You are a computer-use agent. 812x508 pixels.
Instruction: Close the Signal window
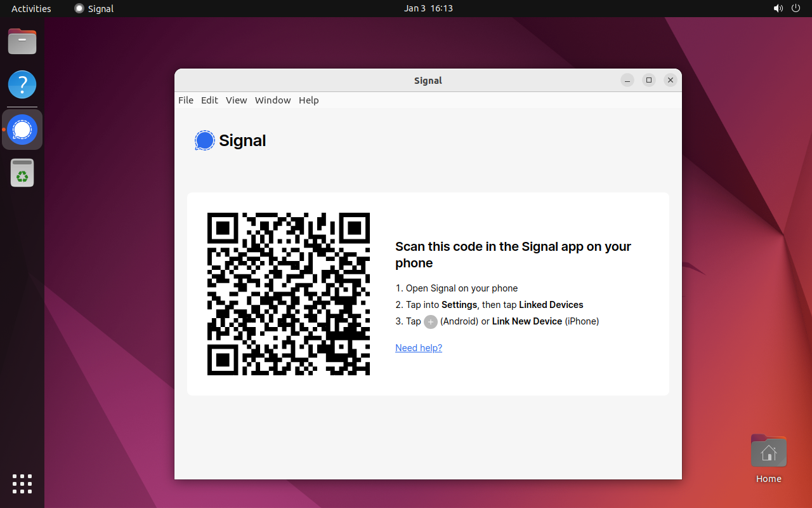click(671, 80)
